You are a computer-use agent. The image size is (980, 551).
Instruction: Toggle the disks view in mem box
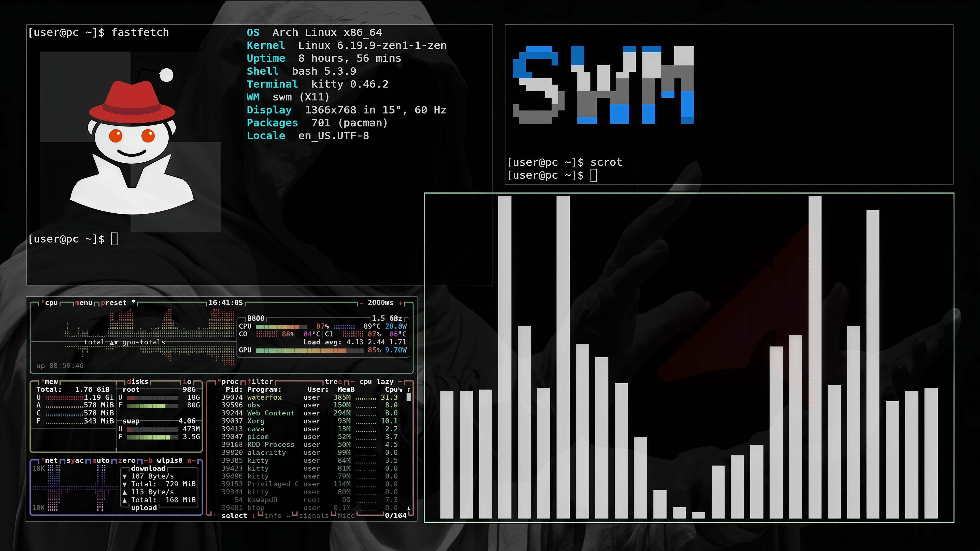coord(137,381)
